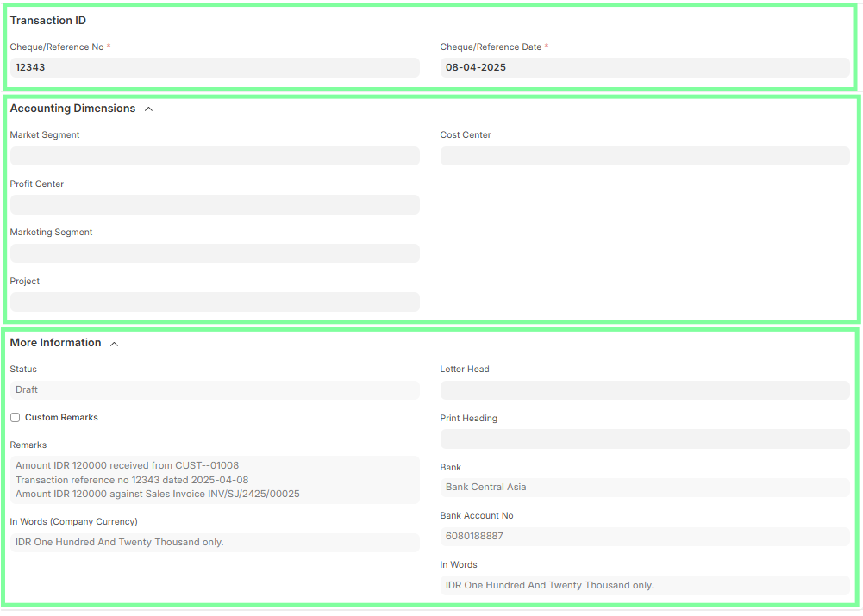Click the Print Heading field
Viewport: 863px width, 616px height.
(x=644, y=439)
